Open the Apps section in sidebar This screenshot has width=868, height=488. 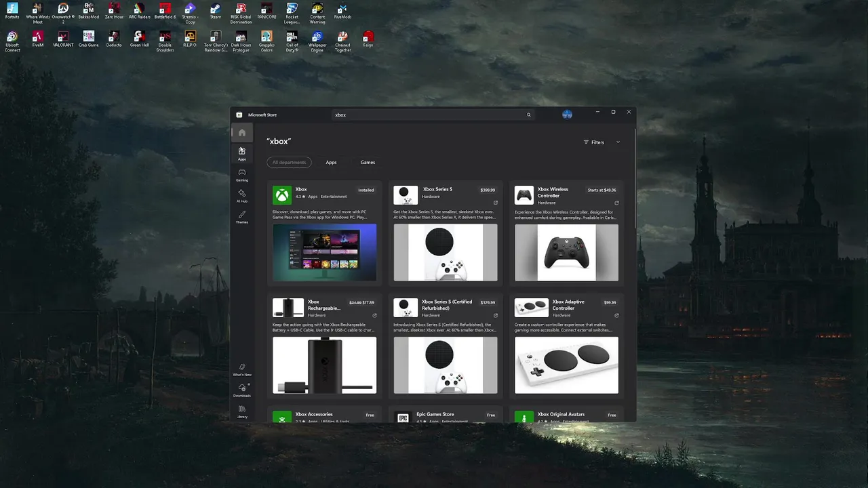242,154
